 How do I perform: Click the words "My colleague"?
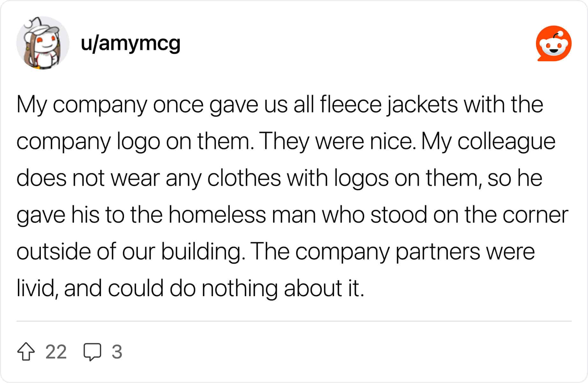coord(488,141)
